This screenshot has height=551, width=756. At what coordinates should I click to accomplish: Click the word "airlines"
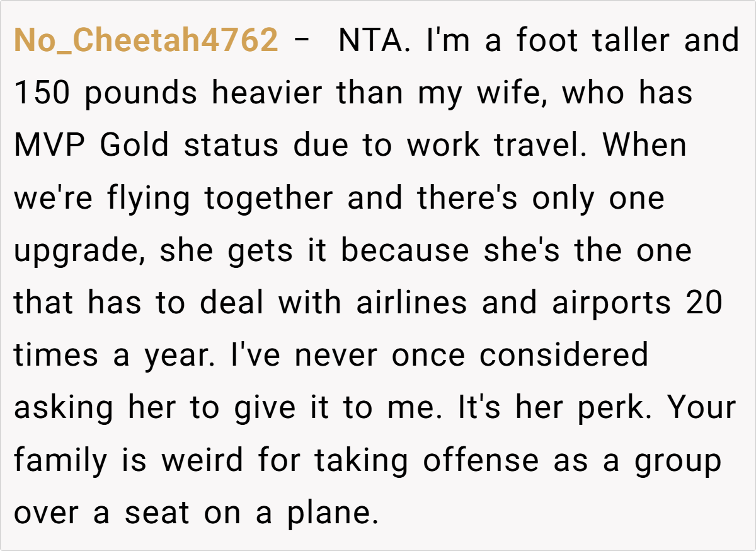[x=412, y=303]
